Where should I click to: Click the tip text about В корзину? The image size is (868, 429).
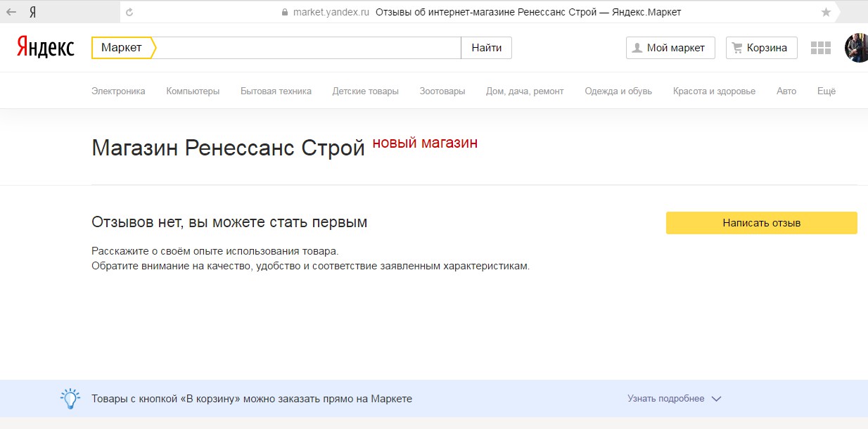pos(252,399)
